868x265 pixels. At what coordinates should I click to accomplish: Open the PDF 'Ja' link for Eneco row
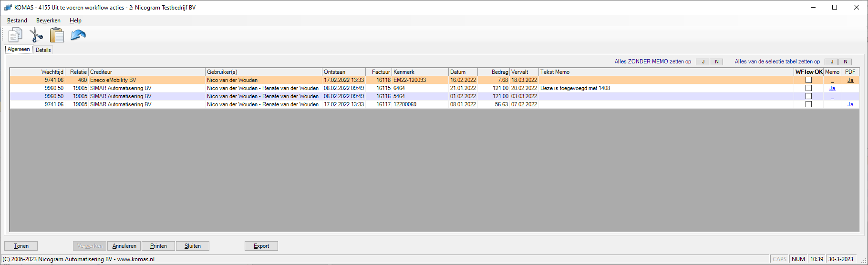850,80
